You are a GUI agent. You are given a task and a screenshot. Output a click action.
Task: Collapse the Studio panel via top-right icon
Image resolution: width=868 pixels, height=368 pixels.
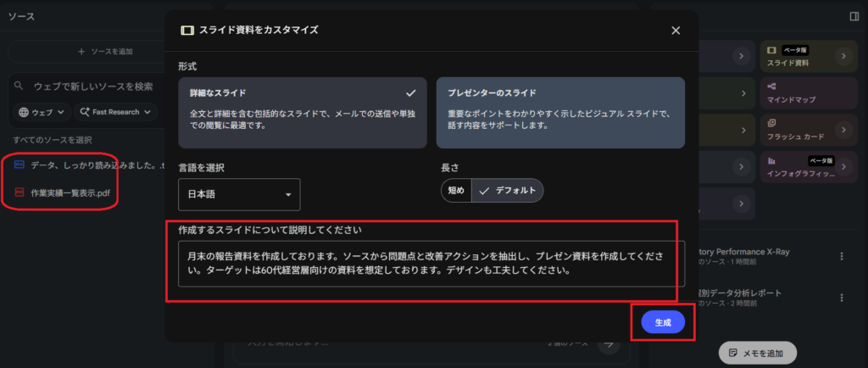[854, 17]
